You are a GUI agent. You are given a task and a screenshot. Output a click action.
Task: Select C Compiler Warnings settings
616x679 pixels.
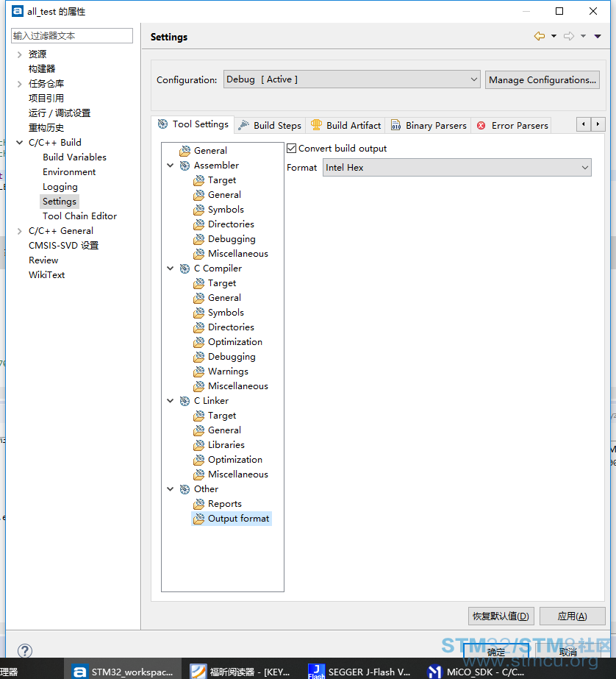228,372
